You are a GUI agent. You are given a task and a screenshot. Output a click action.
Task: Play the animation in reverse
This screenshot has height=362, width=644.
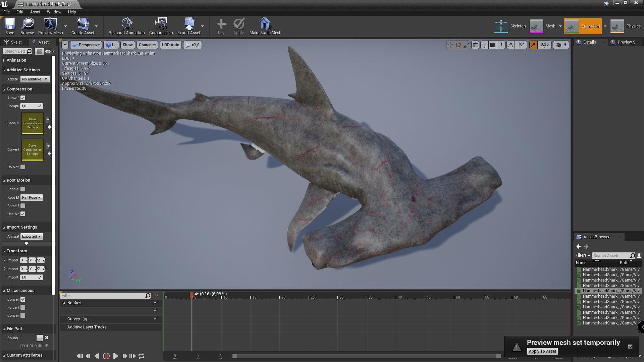[x=97, y=356]
